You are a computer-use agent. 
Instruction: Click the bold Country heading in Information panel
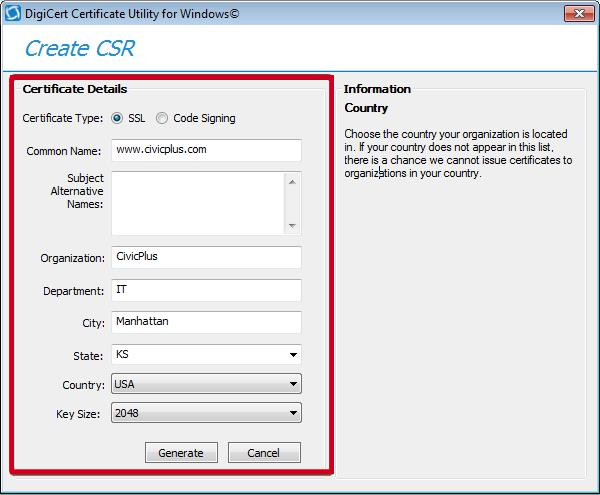(x=366, y=108)
